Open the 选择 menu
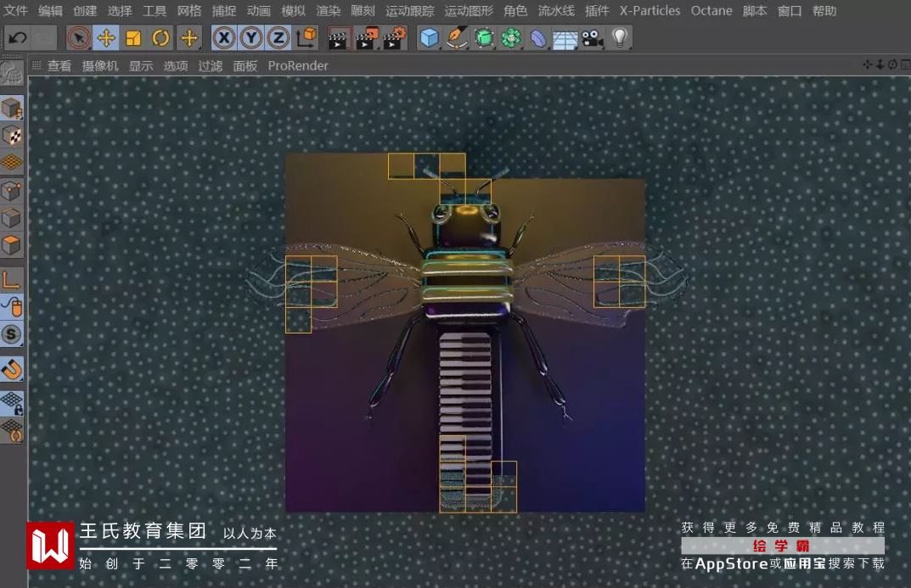The width and height of the screenshot is (911, 588). coord(120,10)
